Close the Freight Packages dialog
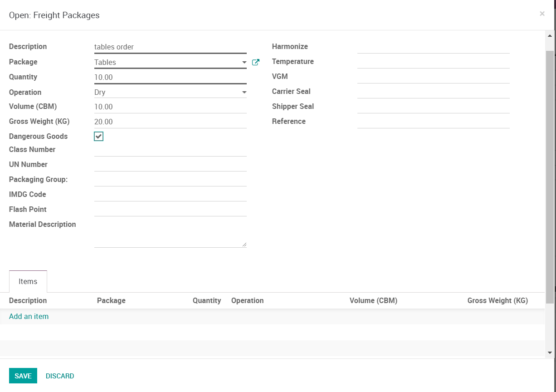Image resolution: width=556 pixels, height=392 pixels. coord(542,14)
